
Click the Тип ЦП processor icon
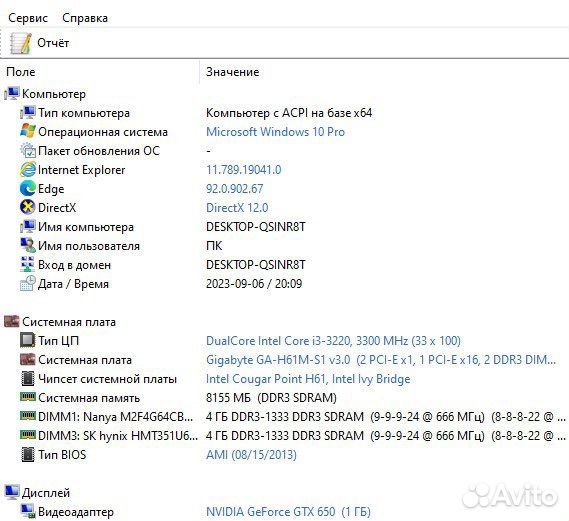pyautogui.click(x=28, y=340)
